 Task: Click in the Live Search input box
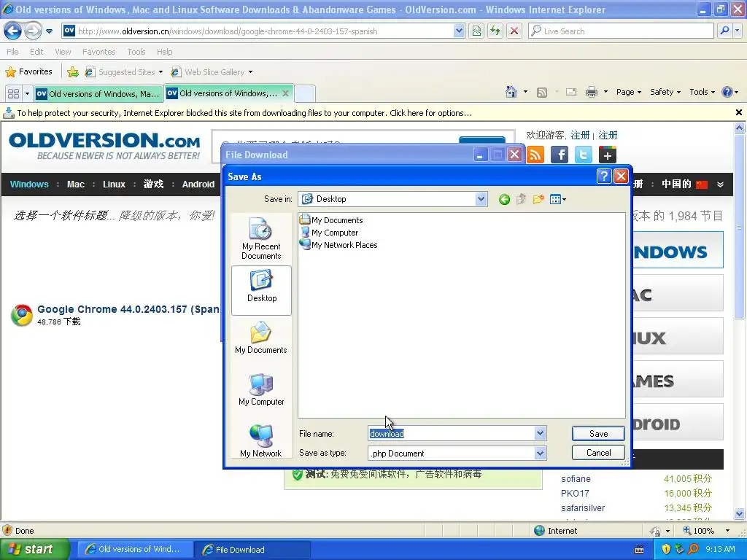622,31
